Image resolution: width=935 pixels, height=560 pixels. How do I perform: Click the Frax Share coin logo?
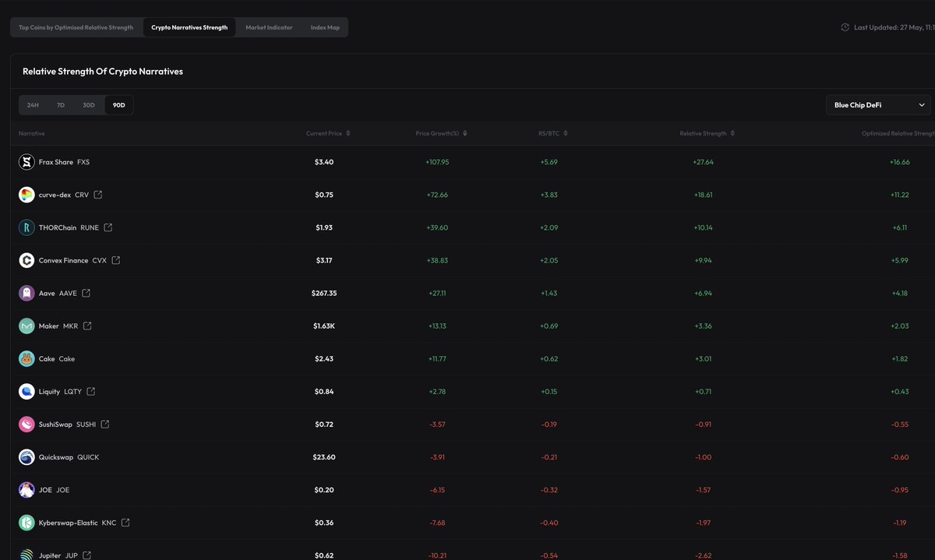[x=26, y=162]
